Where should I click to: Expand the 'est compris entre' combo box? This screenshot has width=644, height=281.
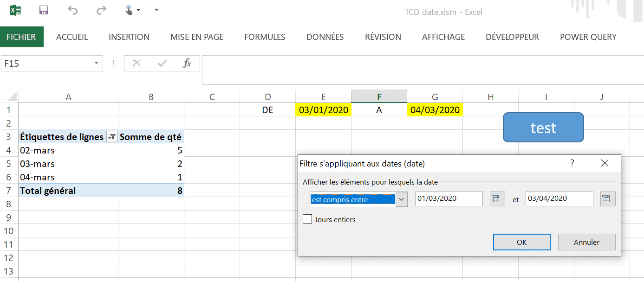[x=402, y=199]
